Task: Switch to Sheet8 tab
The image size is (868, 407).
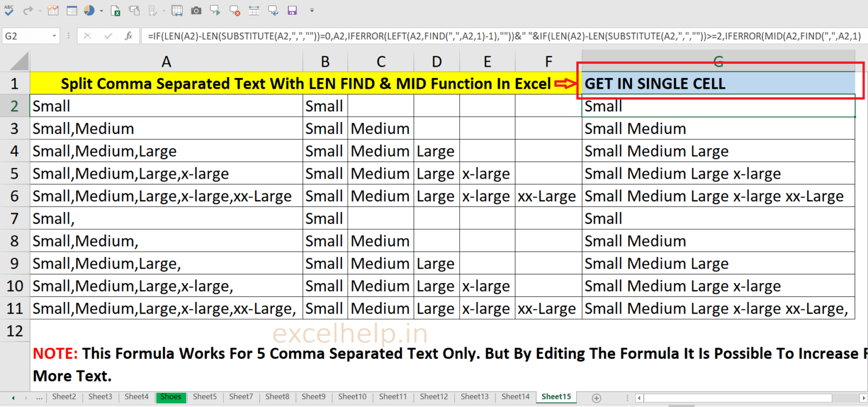Action: click(277, 397)
